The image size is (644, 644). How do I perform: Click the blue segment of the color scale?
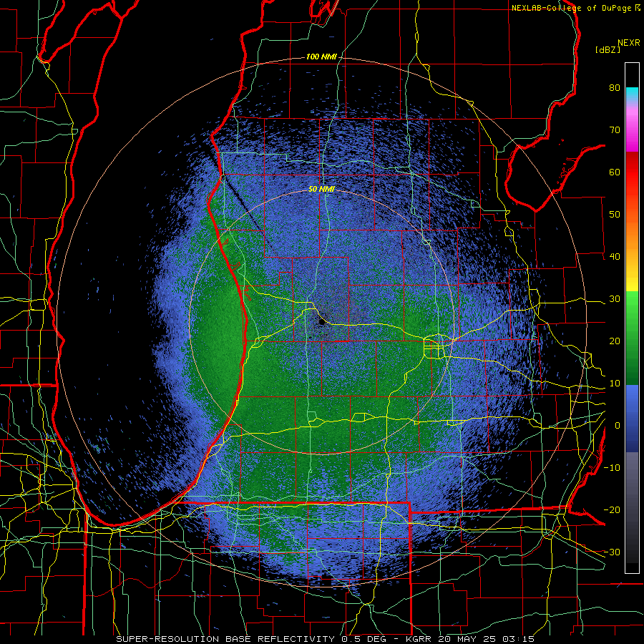tap(632, 418)
